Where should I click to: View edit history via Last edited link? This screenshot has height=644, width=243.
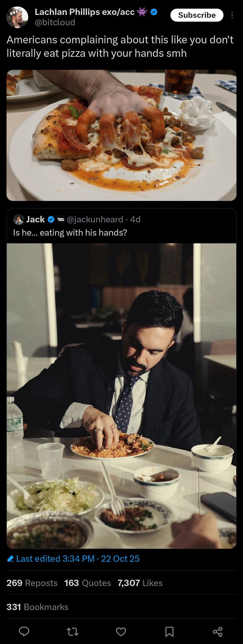tap(78, 559)
